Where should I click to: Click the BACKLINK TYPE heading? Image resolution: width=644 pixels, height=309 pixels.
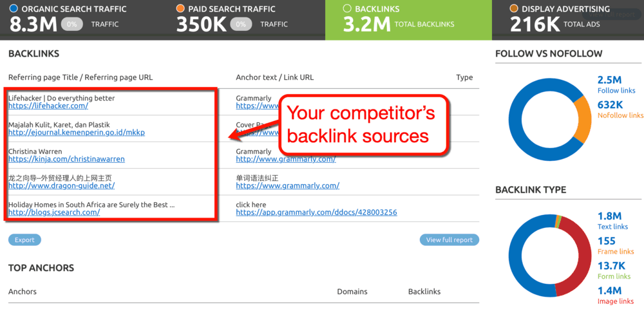tap(531, 190)
